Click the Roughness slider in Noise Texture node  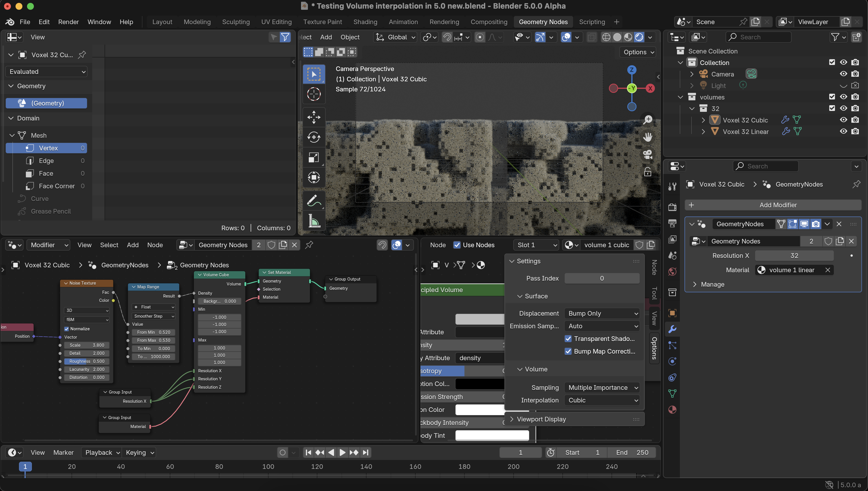coord(86,361)
